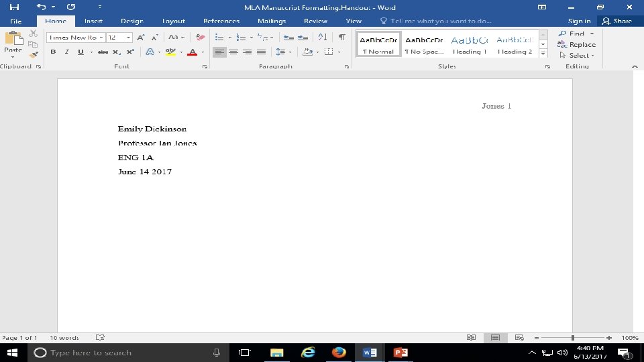Screen dimensions: 644x362
Task: Apply Heading 1 style
Action: click(470, 45)
